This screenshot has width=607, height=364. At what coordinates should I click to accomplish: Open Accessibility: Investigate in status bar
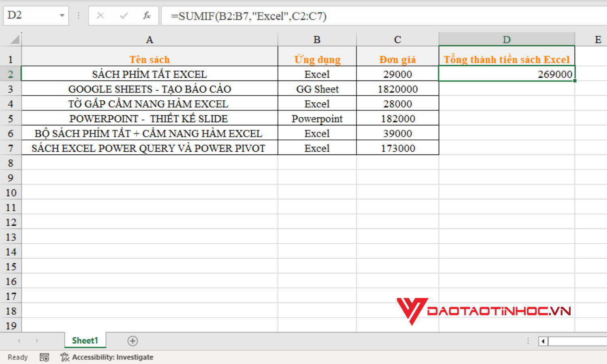(x=112, y=357)
